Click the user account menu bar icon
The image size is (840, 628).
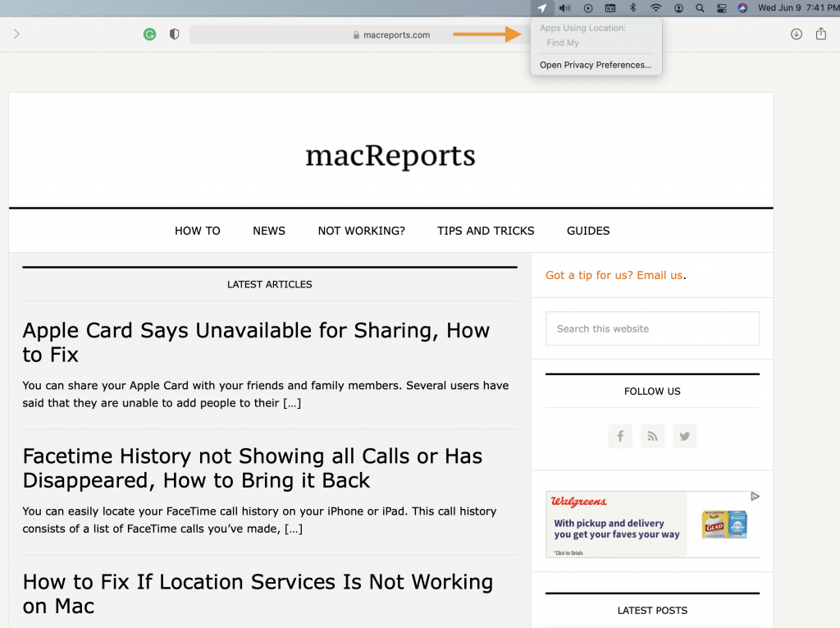(678, 8)
